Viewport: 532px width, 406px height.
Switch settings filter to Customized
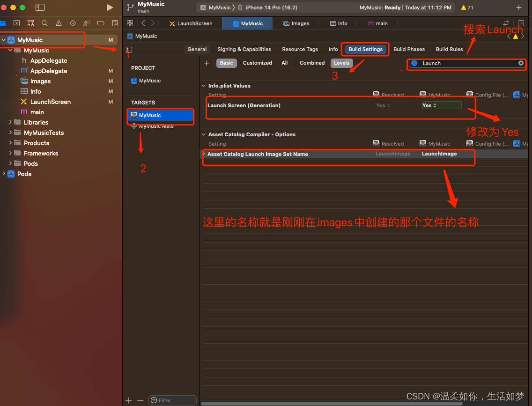[x=257, y=63]
